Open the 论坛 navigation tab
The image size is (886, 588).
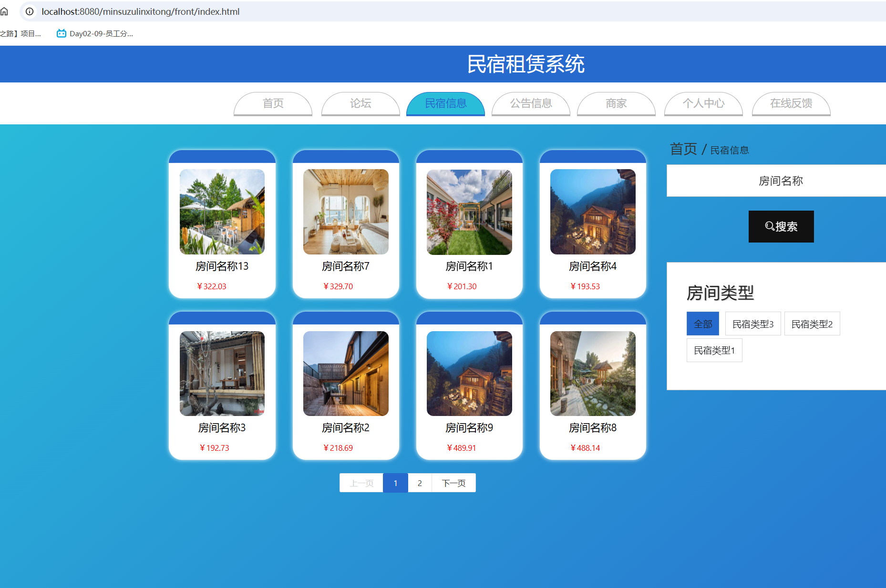tap(361, 103)
